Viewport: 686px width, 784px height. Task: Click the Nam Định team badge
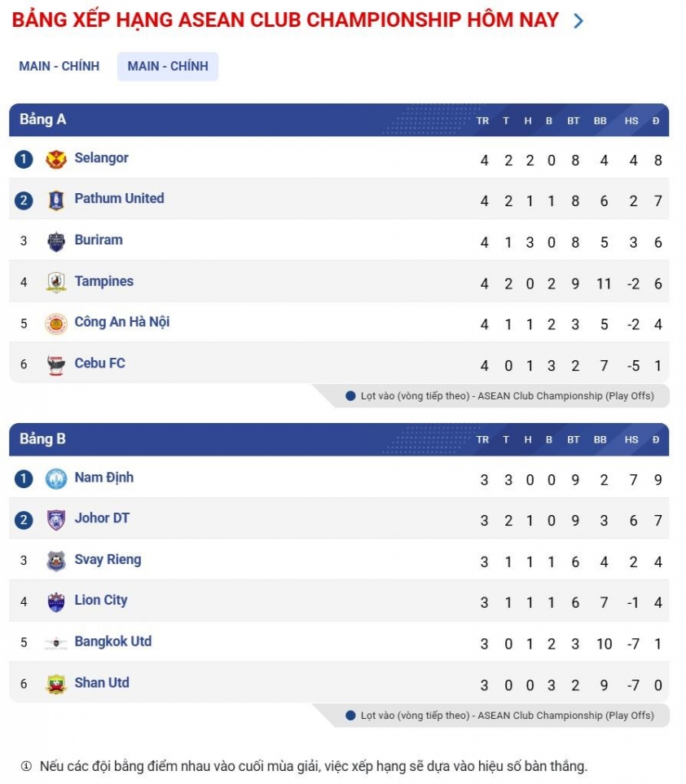(55, 479)
